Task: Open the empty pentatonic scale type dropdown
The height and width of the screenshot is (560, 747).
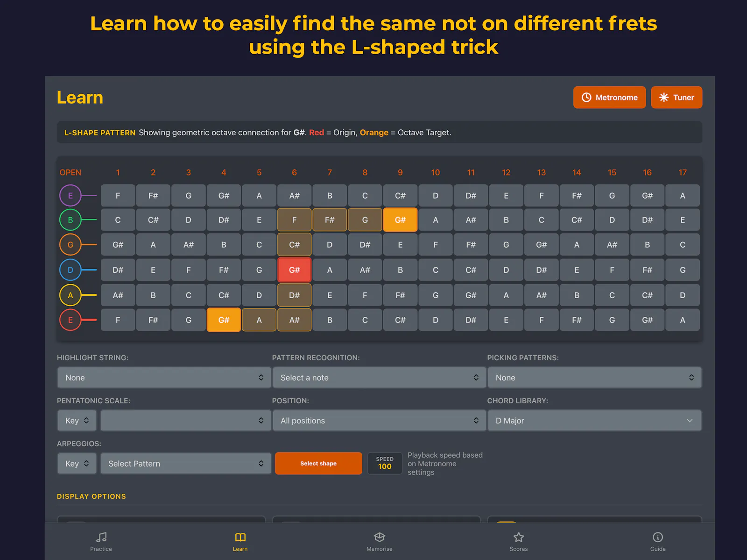Action: (x=185, y=420)
